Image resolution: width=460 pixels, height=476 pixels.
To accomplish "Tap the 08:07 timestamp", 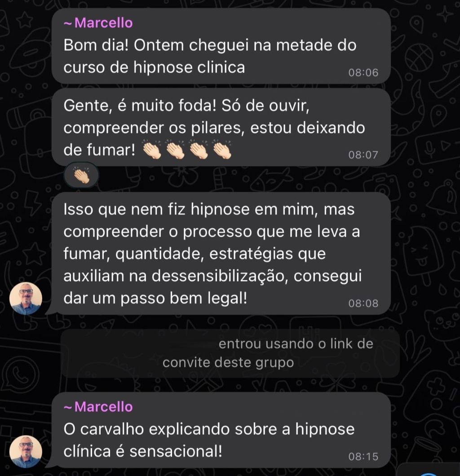I will click(363, 155).
